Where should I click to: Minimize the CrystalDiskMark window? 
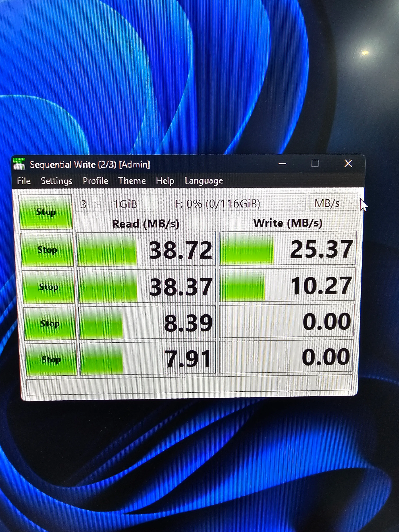click(x=282, y=164)
